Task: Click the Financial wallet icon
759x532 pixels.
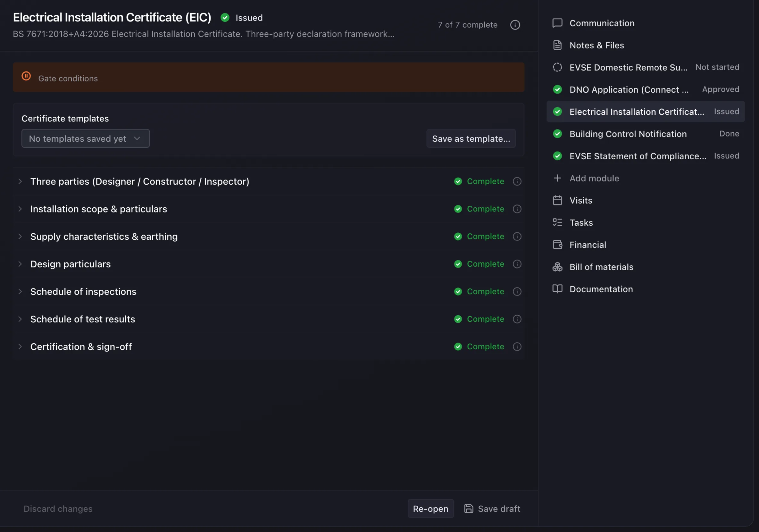Action: (557, 245)
